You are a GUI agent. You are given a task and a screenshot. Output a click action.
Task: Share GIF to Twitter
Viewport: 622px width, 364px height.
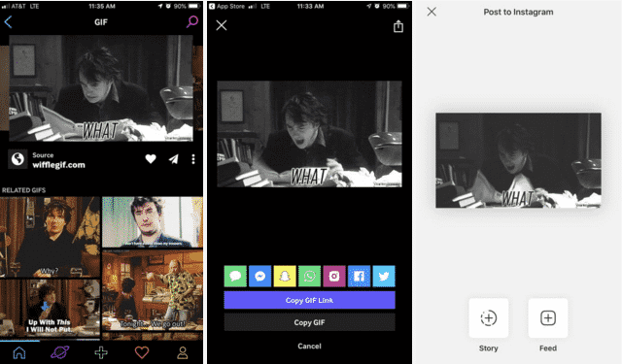pos(384,276)
